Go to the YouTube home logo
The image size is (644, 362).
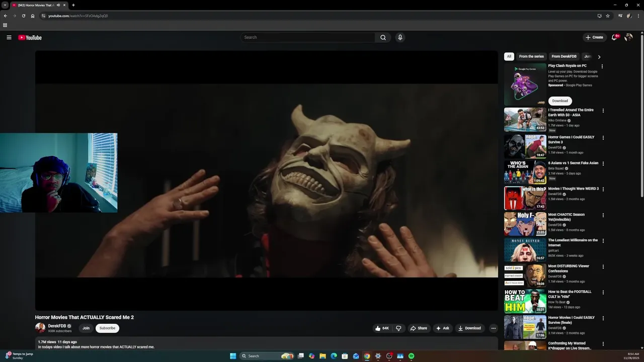(30, 38)
